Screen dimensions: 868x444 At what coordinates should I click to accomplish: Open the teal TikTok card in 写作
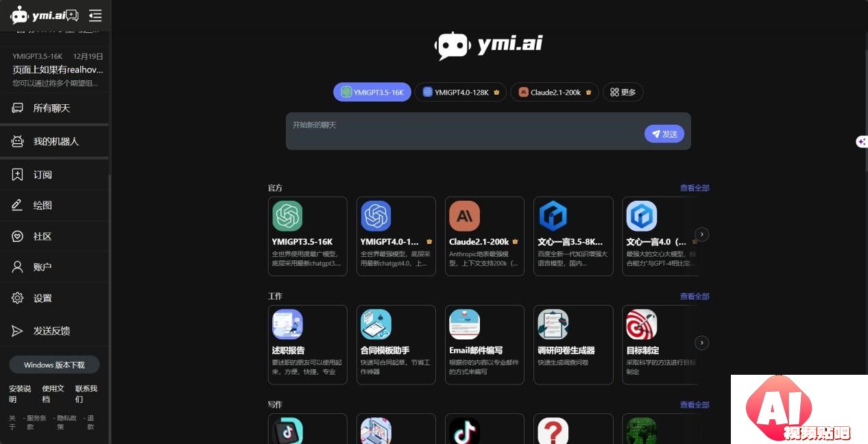pyautogui.click(x=287, y=431)
